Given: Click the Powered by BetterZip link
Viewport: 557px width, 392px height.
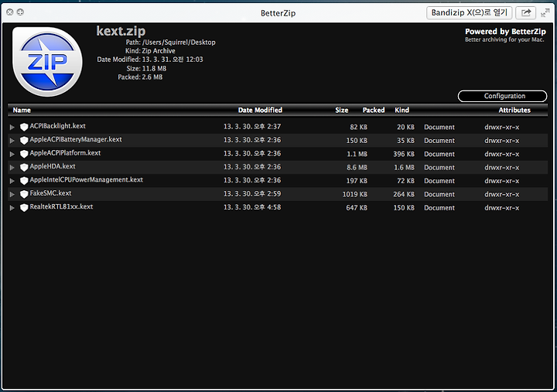Looking at the screenshot, I should click(x=505, y=32).
